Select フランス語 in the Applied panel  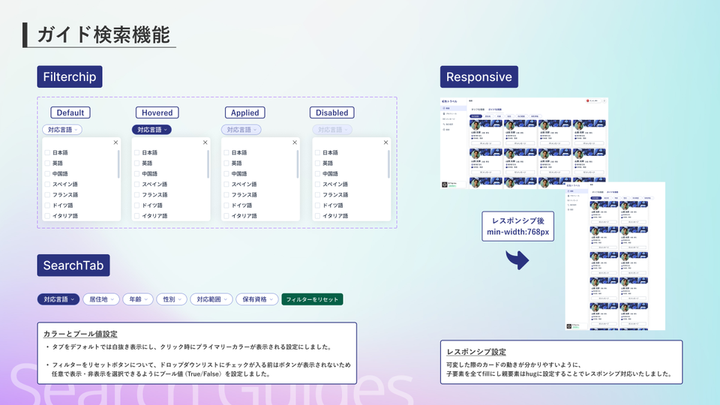click(226, 195)
